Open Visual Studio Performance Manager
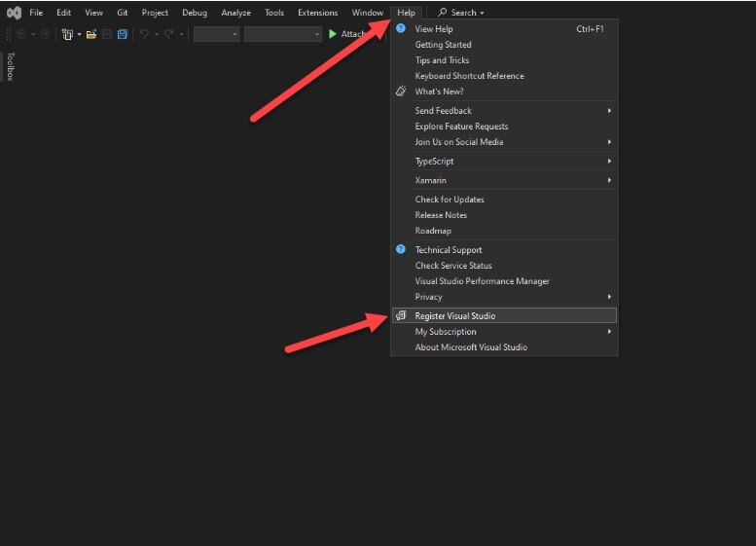The width and height of the screenshot is (756, 546). (482, 281)
